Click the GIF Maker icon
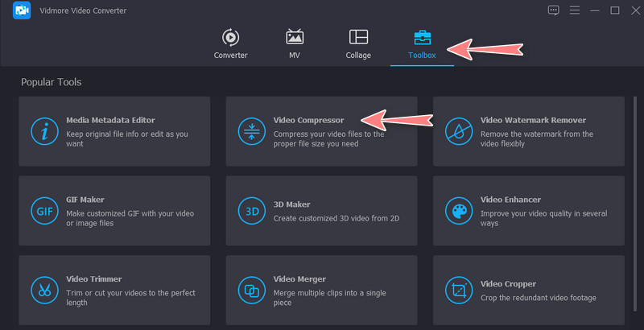This screenshot has height=330, width=644. (43, 211)
